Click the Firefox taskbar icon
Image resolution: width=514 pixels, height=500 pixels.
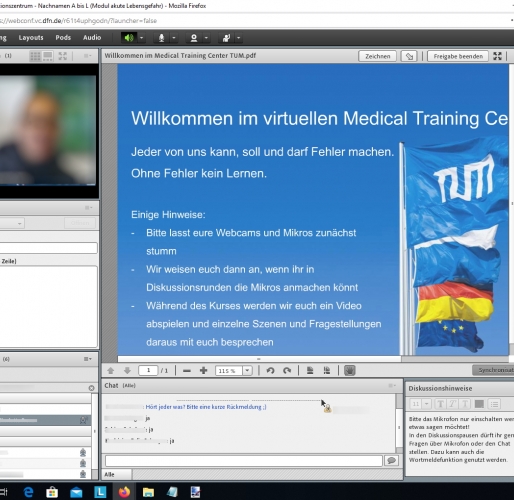click(x=124, y=492)
